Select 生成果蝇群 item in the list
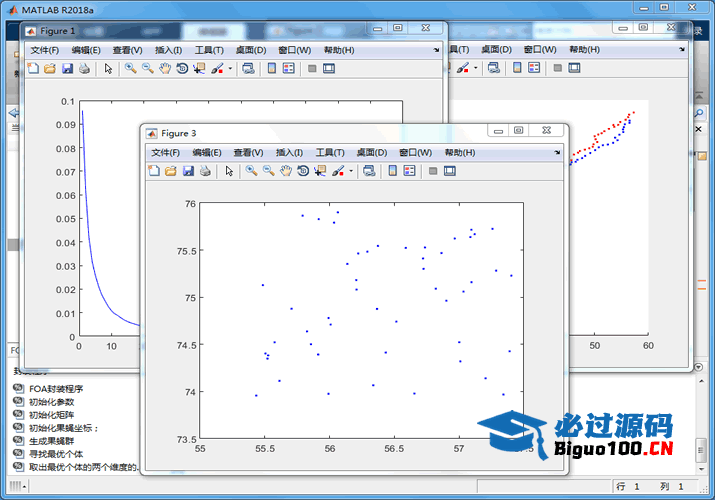This screenshot has width=715, height=500. click(x=52, y=441)
